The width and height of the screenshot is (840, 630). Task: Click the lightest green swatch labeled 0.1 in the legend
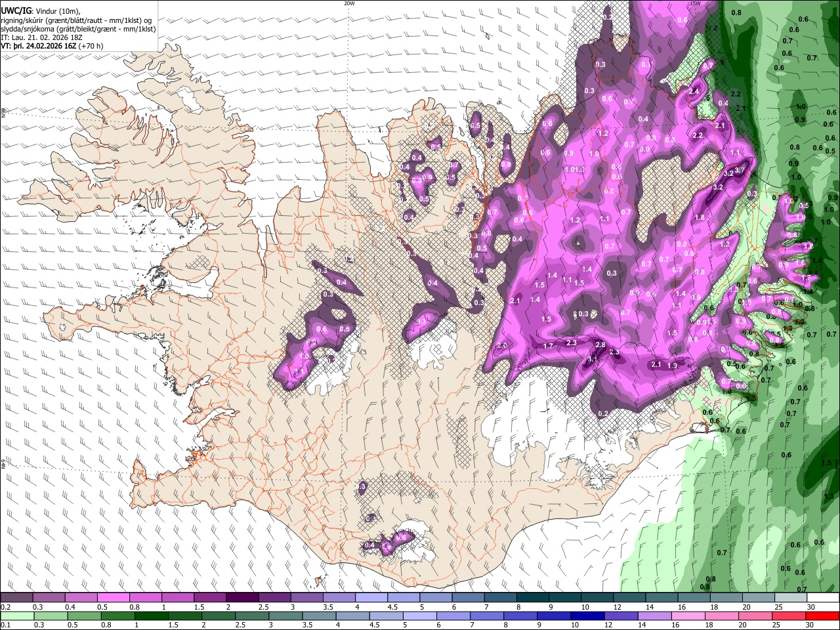(x=16, y=616)
